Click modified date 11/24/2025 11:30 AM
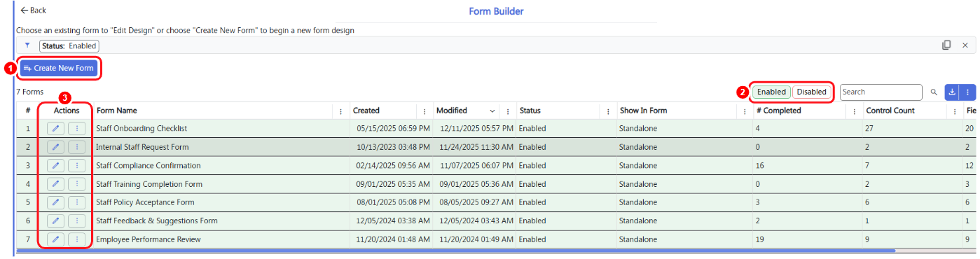This screenshot has height=259, width=980. 477,147
